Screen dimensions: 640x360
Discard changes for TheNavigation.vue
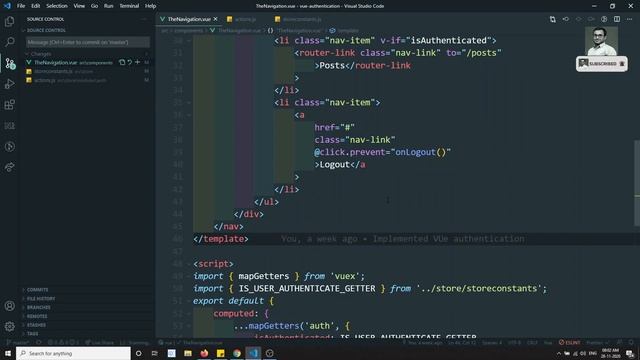(129, 62)
